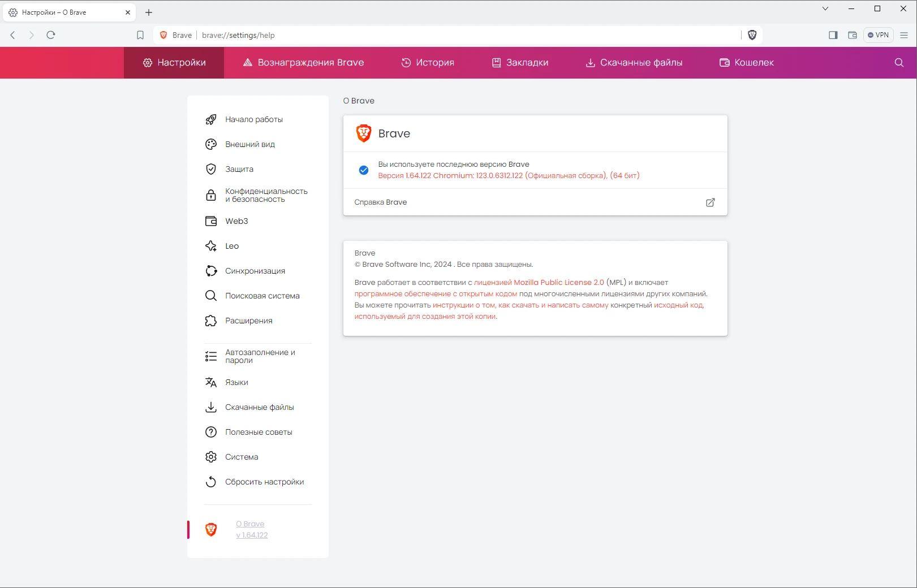917x588 pixels.
Task: Click the search magnifier in settings header
Action: (899, 63)
